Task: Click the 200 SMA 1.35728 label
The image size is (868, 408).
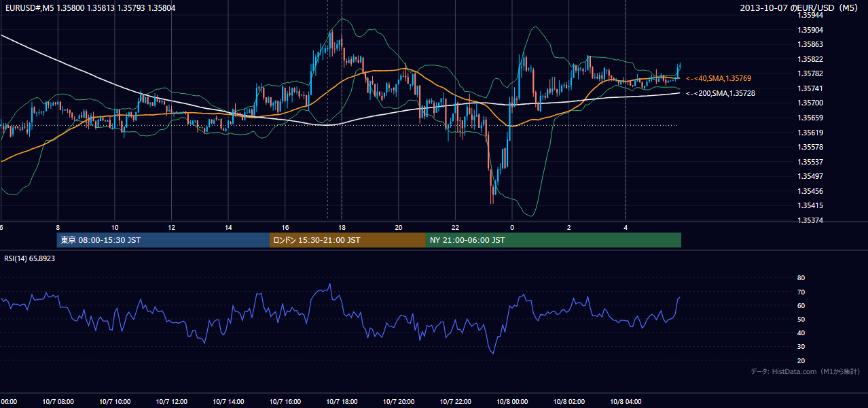Action: click(720, 93)
